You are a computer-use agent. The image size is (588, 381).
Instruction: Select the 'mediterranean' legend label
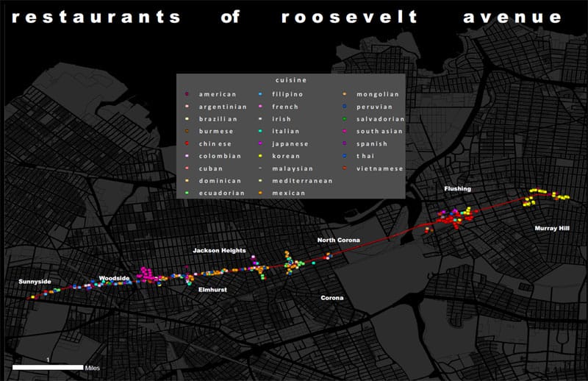pyautogui.click(x=302, y=181)
